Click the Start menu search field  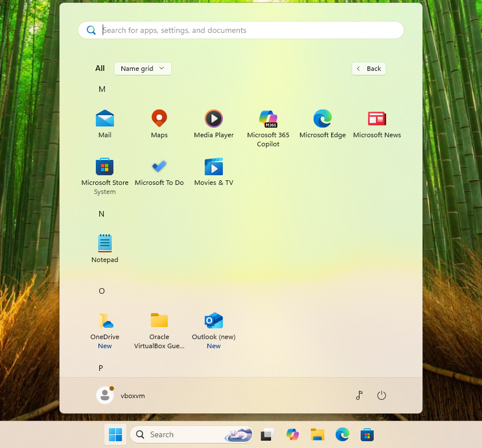[241, 30]
